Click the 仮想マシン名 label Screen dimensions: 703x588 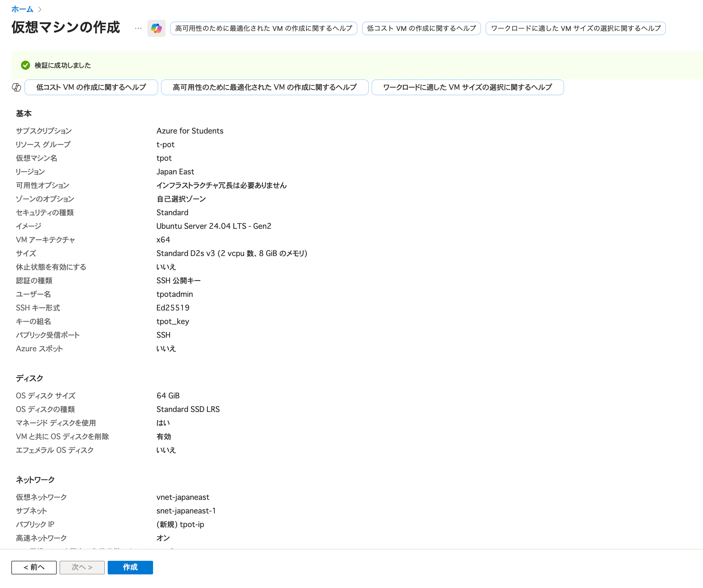click(37, 158)
